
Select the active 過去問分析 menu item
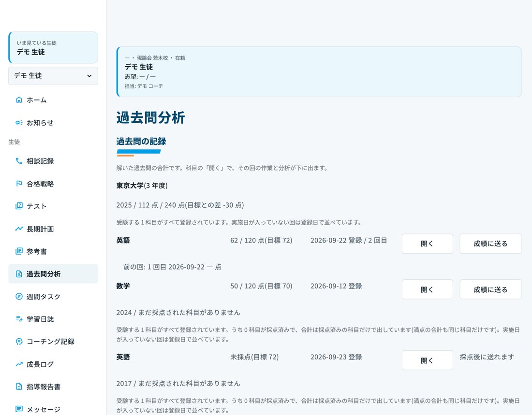(53, 273)
